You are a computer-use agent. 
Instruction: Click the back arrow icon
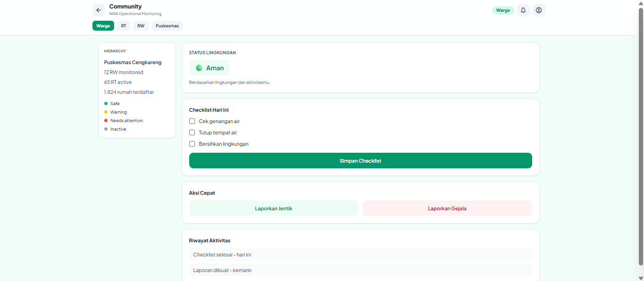tap(99, 10)
